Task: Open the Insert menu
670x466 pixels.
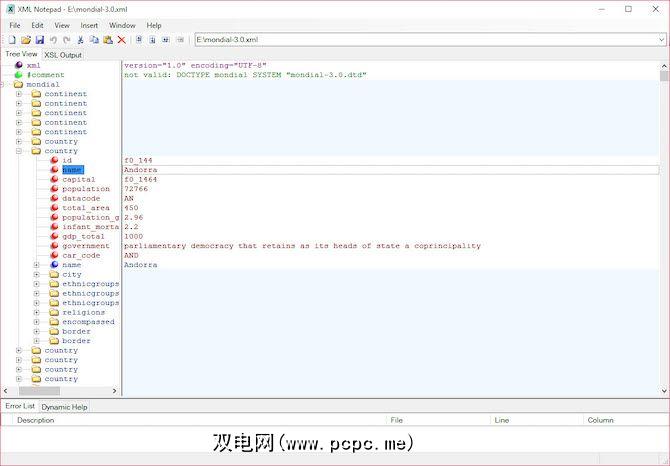Action: click(x=89, y=25)
